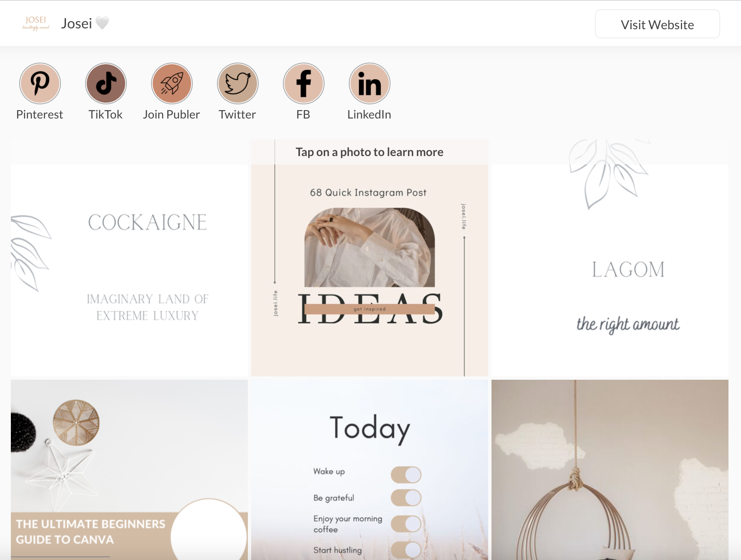Click the Visit Website button
741x560 pixels.
657,24
